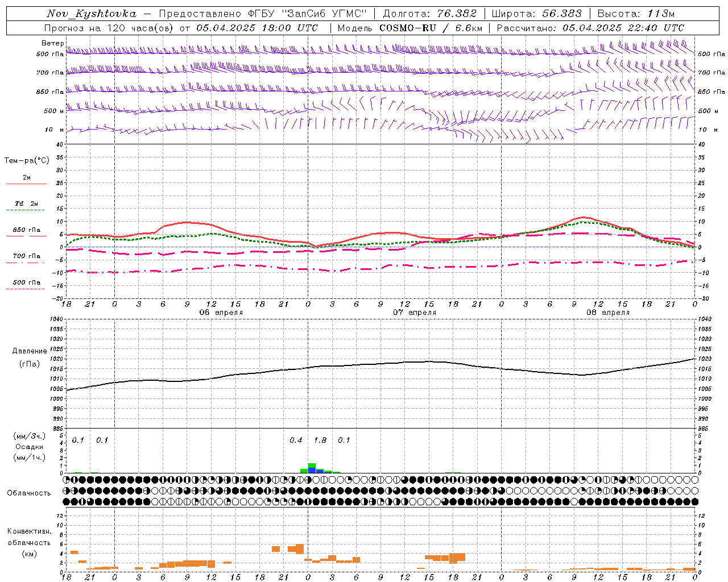Image resolution: width=728 pixels, height=582 pixels.
Task: Click the 500 м label left of wind barbs
Action: click(x=54, y=111)
